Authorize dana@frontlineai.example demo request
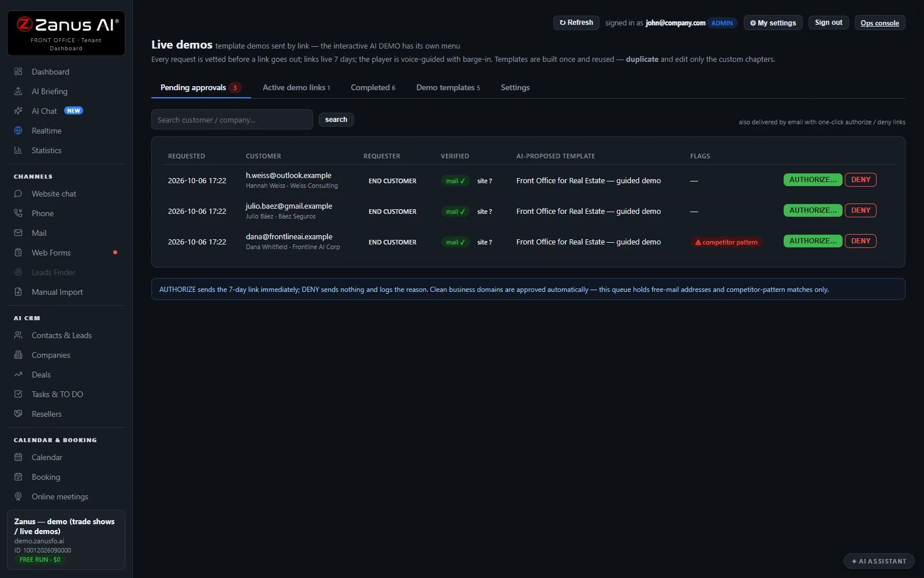924x578 pixels. [x=813, y=241]
